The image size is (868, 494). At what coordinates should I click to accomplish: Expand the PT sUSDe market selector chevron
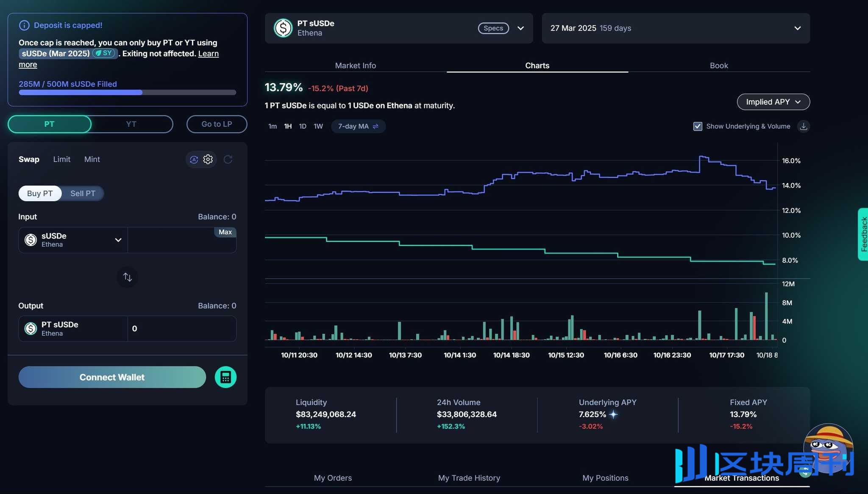pos(520,28)
